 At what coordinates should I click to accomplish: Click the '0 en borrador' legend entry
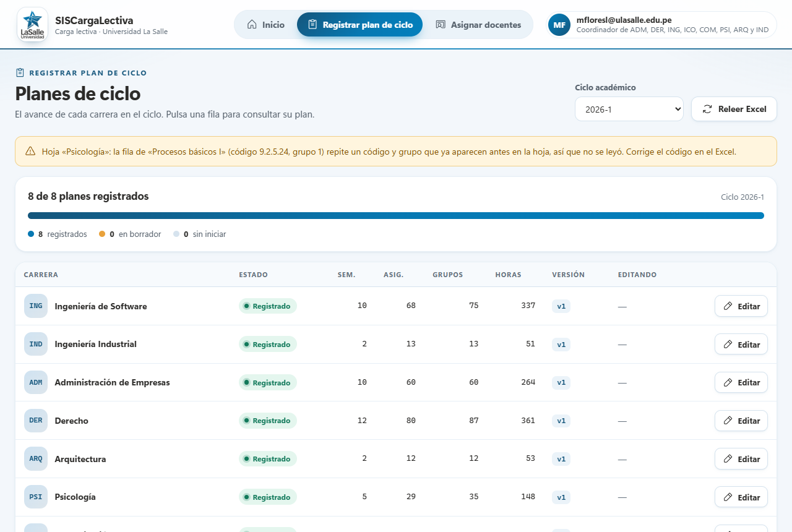pos(130,234)
